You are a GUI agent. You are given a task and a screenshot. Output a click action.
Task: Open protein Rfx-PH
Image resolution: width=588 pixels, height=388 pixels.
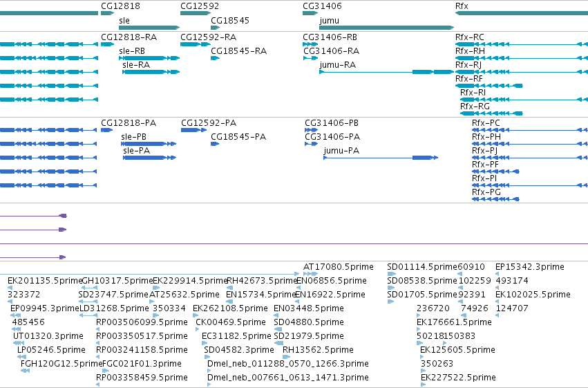point(486,136)
